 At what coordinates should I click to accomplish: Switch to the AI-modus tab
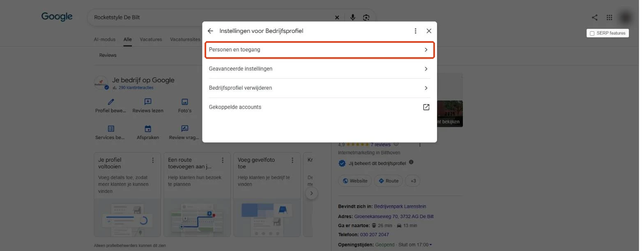(105, 40)
